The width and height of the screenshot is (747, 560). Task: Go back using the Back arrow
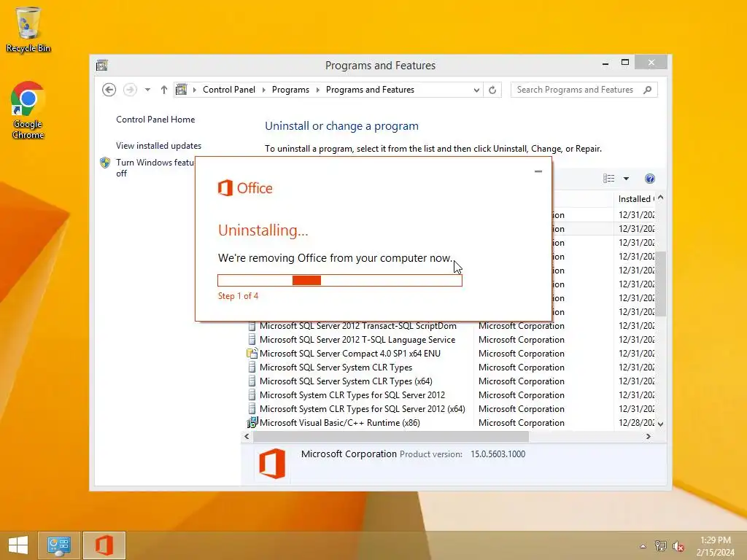[x=109, y=90]
